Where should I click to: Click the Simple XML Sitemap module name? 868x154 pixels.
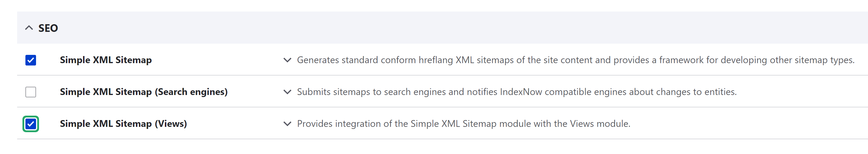tap(106, 60)
